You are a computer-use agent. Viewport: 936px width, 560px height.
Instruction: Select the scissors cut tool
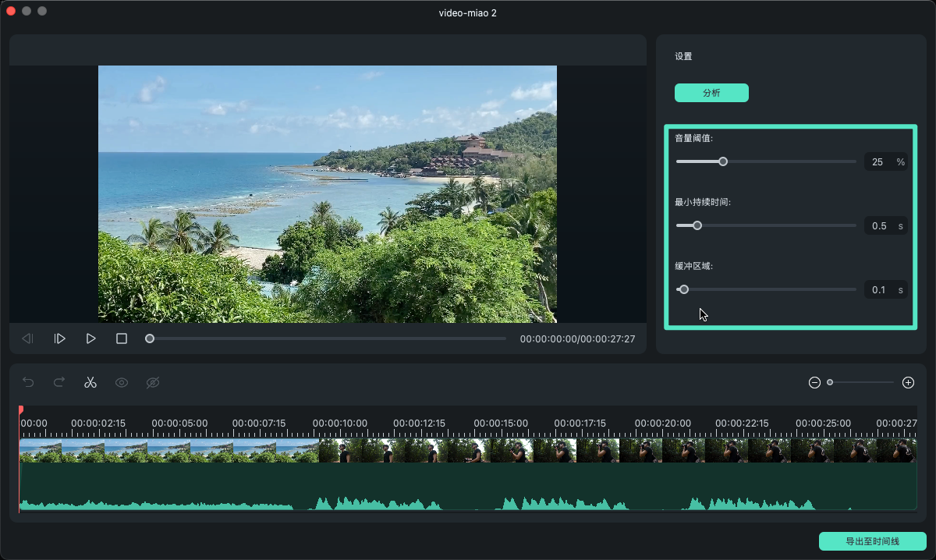coord(90,382)
